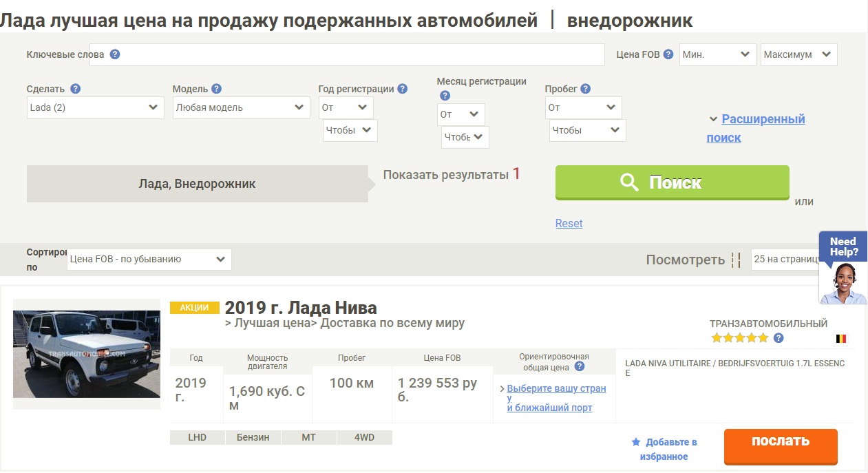Viewport: 868px width, 473px height.
Task: Click seller five-star rating
Action: pos(740,338)
